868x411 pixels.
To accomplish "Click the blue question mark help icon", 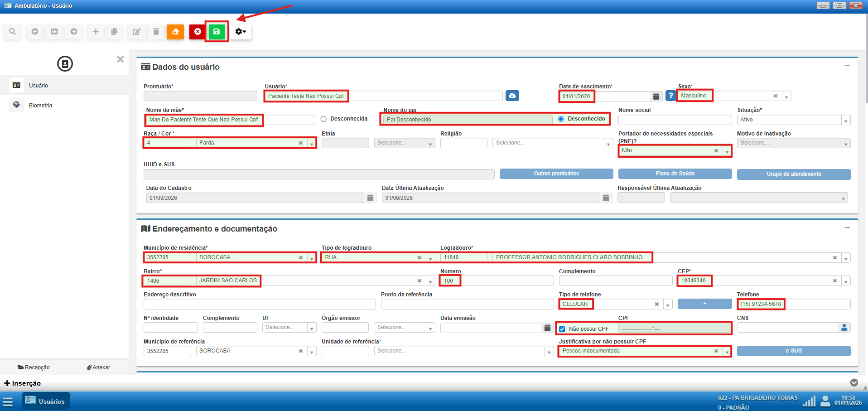I will [671, 96].
